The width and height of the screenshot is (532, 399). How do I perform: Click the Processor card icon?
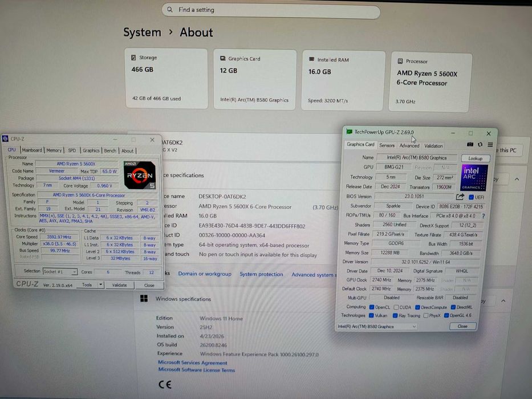(x=400, y=61)
